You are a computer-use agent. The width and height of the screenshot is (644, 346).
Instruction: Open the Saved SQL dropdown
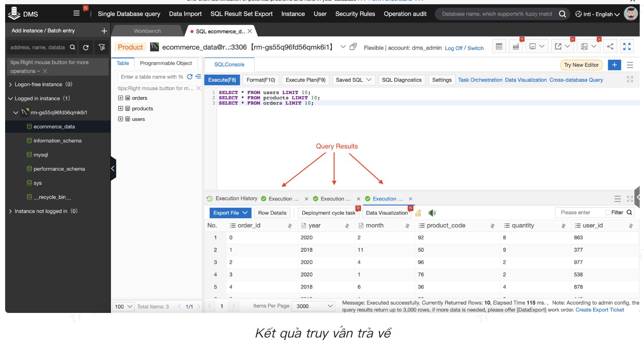pyautogui.click(x=353, y=80)
